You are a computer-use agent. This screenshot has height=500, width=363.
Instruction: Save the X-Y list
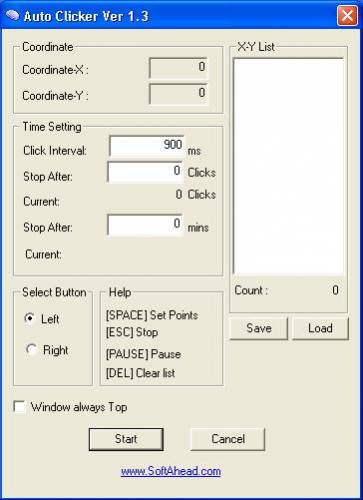tap(259, 328)
